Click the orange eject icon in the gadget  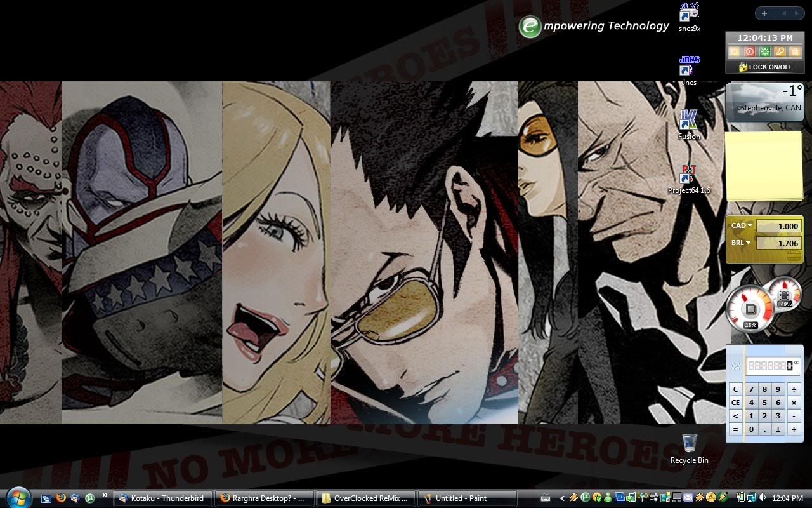(795, 51)
